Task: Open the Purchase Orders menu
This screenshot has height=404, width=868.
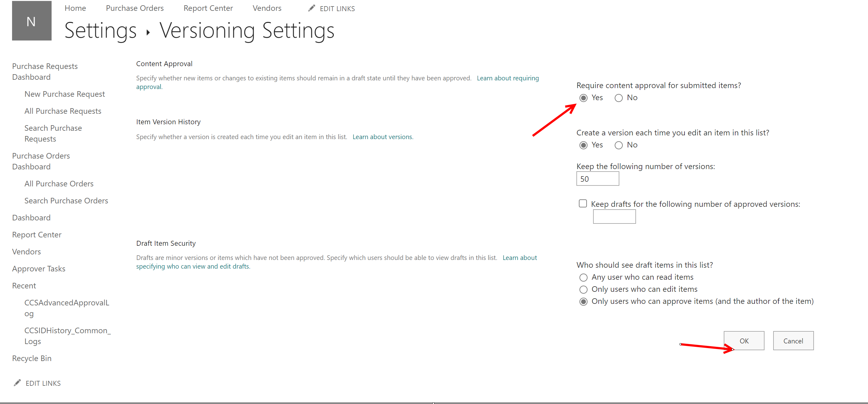Action: [134, 8]
